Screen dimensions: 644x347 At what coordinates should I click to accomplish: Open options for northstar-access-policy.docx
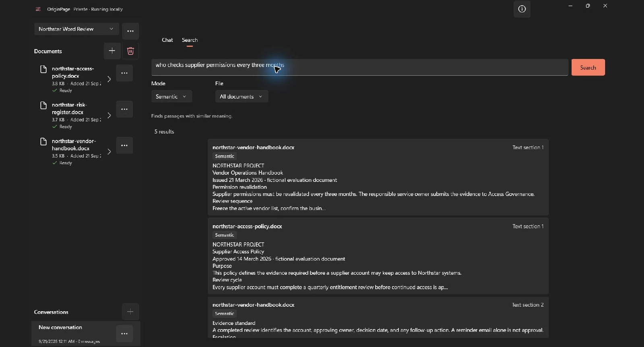124,73
